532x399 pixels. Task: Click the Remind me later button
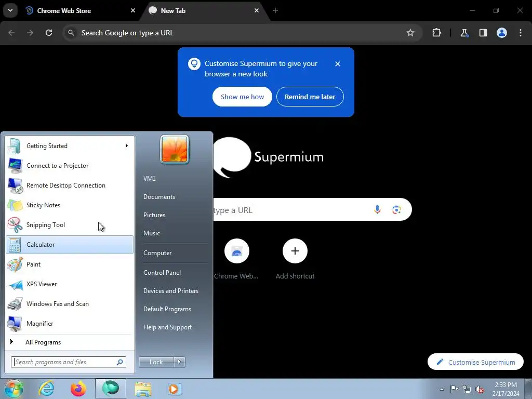(x=310, y=97)
